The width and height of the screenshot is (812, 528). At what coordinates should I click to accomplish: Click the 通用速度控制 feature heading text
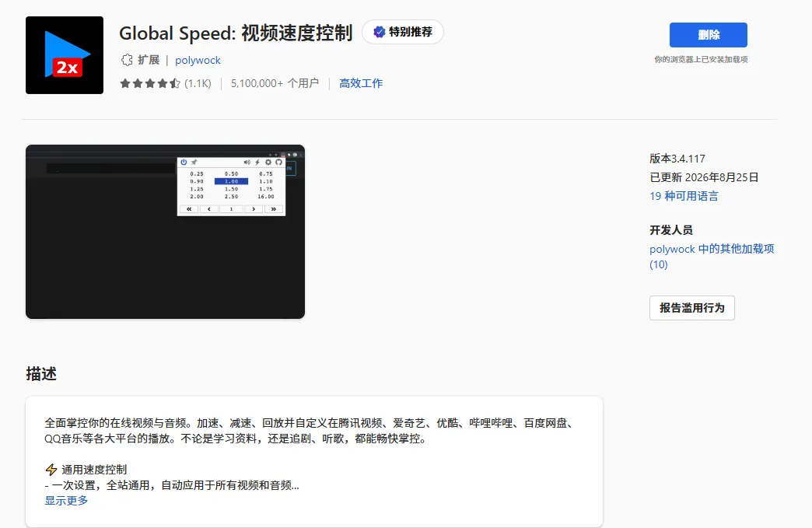coord(94,470)
